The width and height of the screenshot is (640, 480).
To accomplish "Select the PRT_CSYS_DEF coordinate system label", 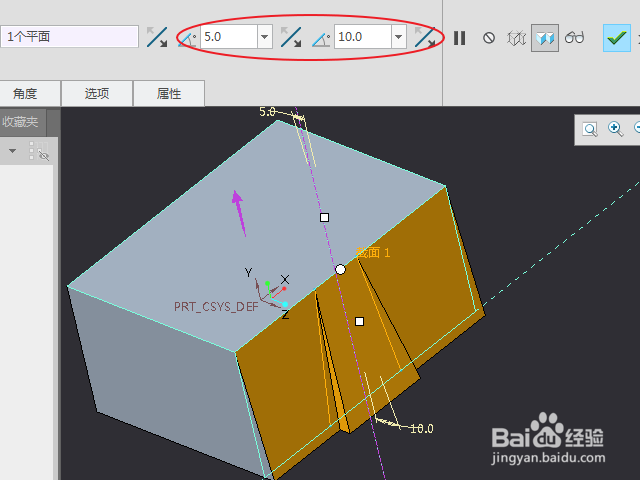I will [x=216, y=307].
